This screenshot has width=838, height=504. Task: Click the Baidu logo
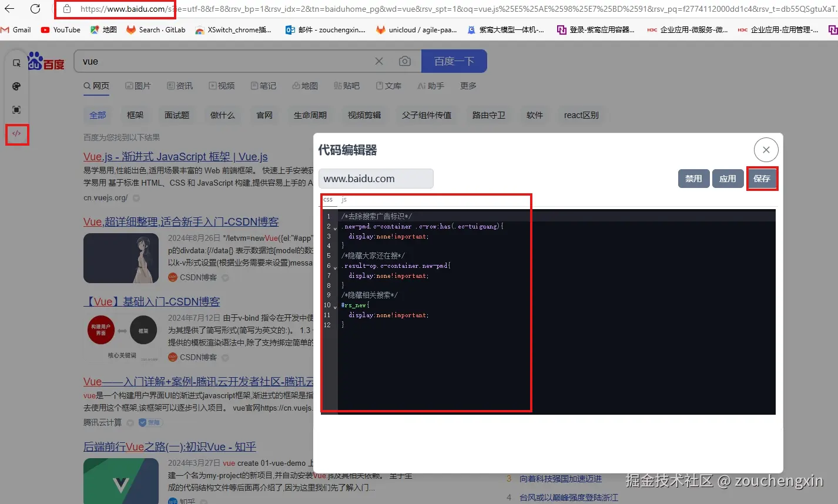coord(46,61)
